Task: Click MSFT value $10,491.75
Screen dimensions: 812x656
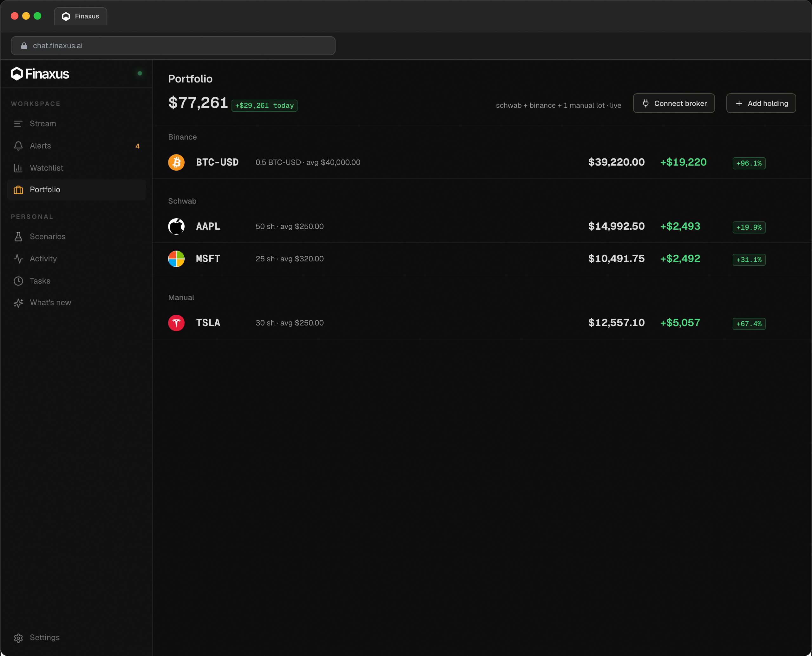Action: point(616,259)
